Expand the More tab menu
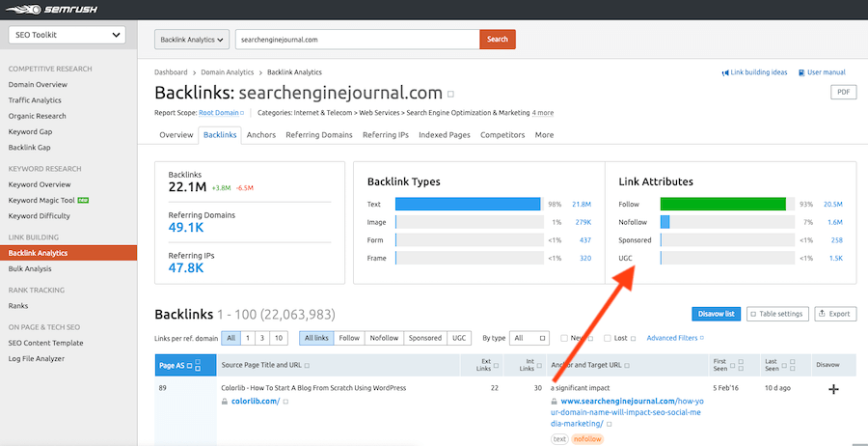Screen dimensions: 868x446 [x=544, y=134]
